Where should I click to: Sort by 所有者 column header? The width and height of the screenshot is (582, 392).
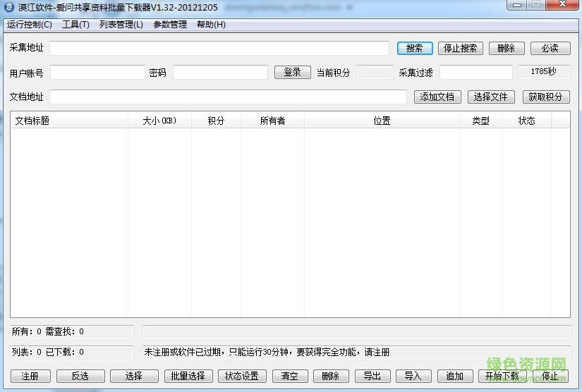272,121
